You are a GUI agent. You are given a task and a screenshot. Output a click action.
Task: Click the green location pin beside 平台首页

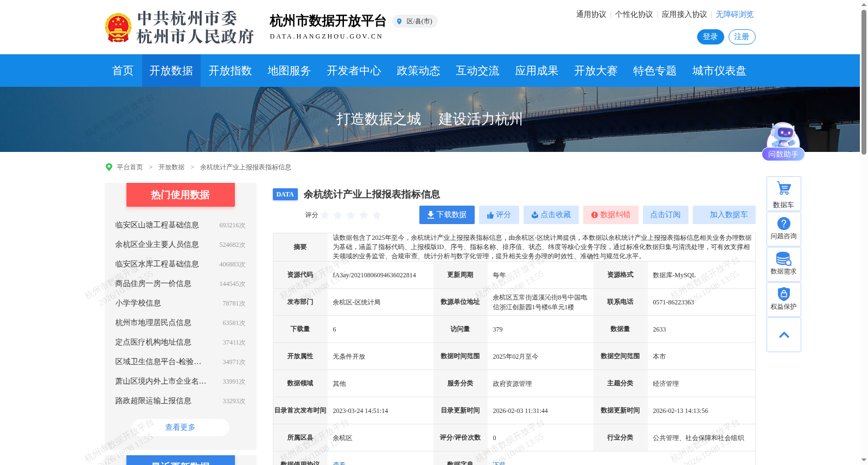109,167
